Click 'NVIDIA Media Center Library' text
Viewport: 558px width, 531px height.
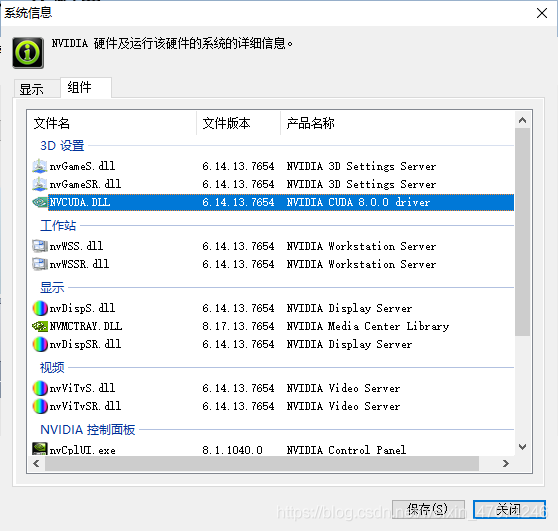(368, 326)
